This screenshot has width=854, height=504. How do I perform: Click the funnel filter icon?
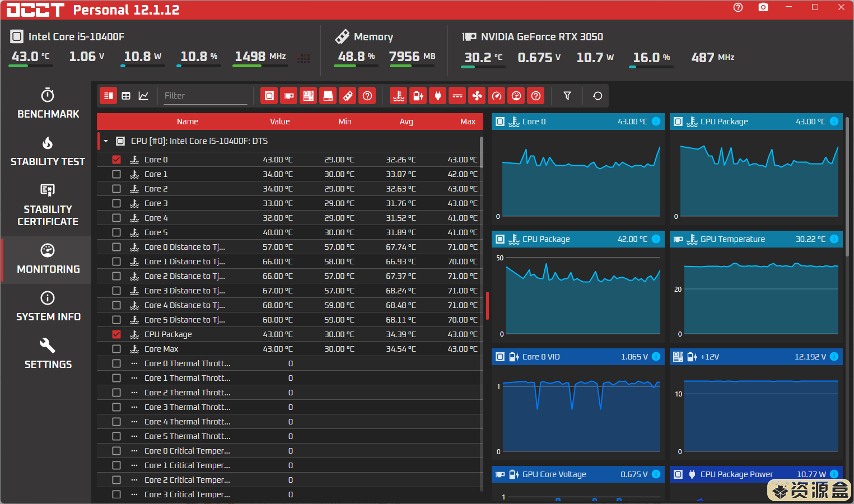(x=567, y=96)
